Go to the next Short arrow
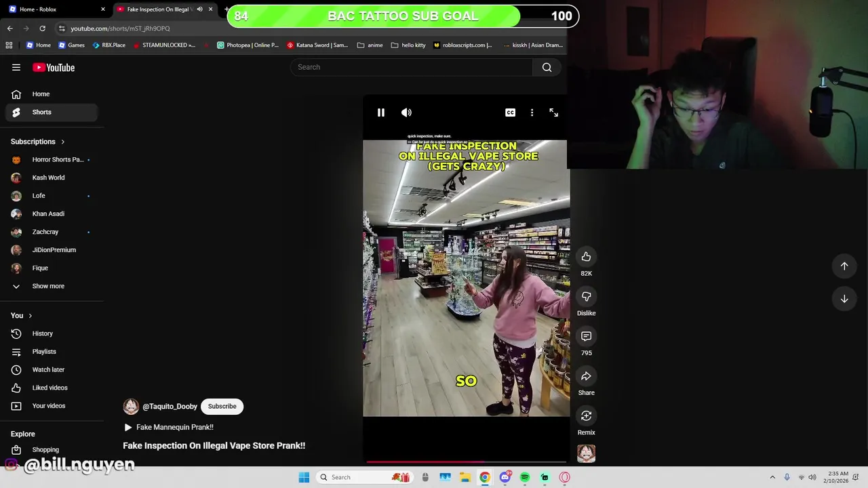This screenshot has height=488, width=868. click(x=844, y=298)
